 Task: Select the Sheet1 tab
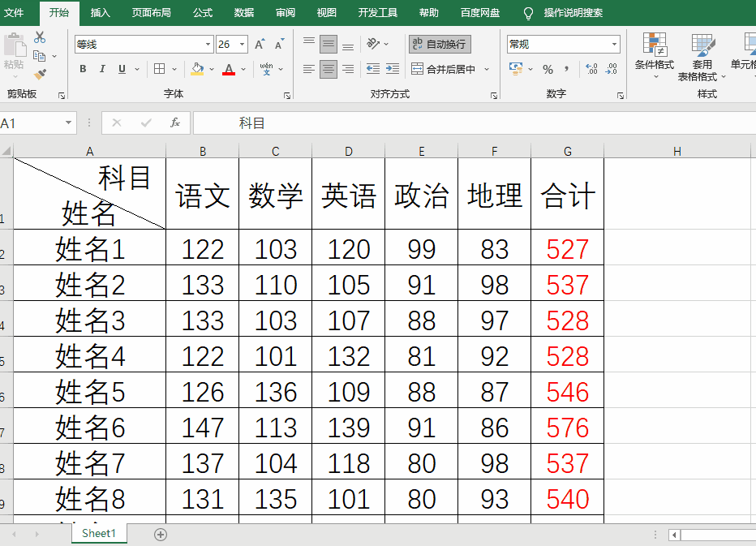(x=99, y=533)
